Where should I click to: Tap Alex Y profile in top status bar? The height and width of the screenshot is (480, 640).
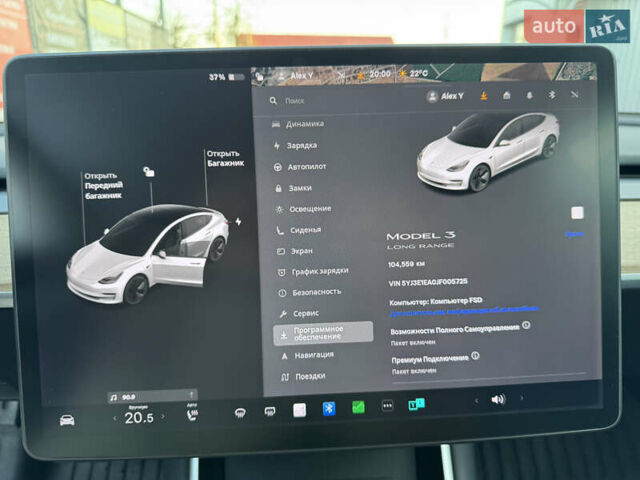coord(296,76)
